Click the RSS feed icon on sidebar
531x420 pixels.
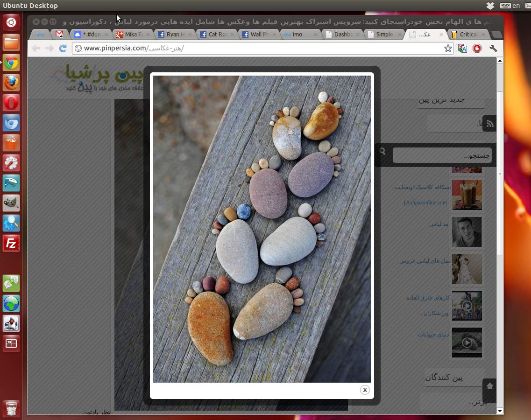coord(489,124)
